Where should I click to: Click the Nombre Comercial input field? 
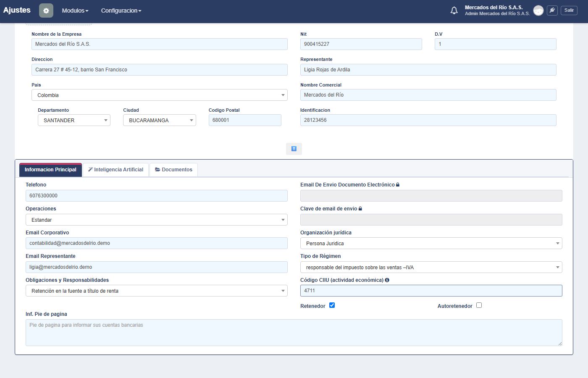tap(428, 95)
